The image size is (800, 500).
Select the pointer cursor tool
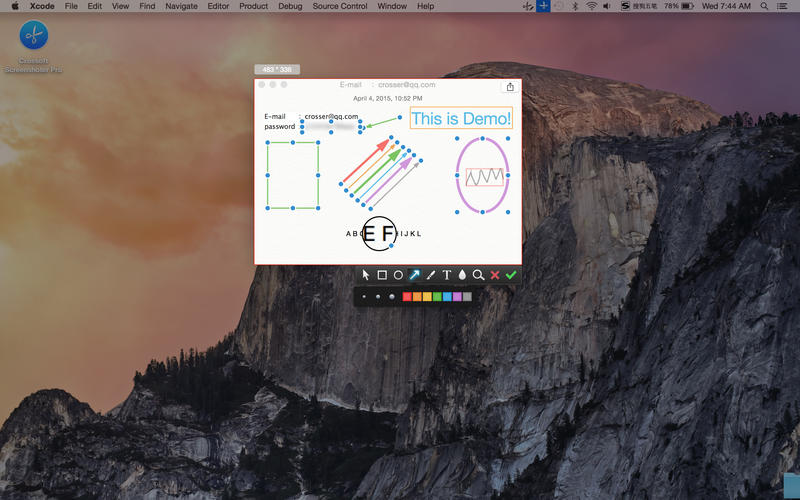tap(366, 275)
